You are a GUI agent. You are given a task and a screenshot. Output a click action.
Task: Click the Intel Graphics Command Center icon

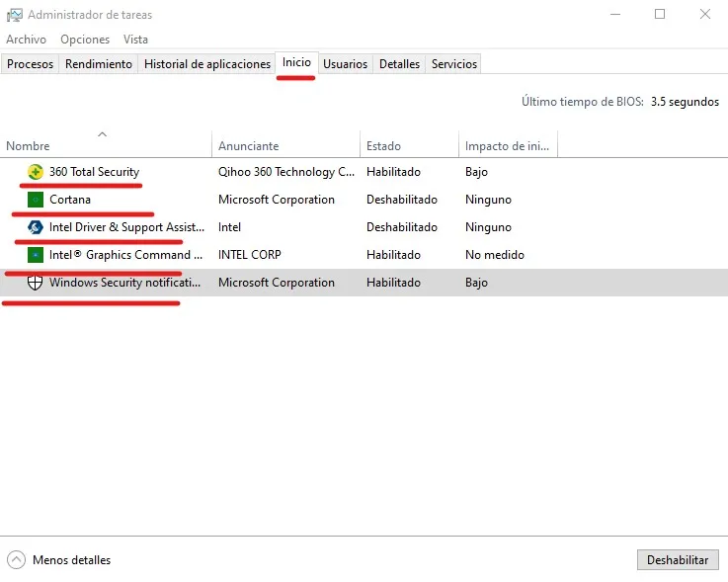click(x=36, y=255)
